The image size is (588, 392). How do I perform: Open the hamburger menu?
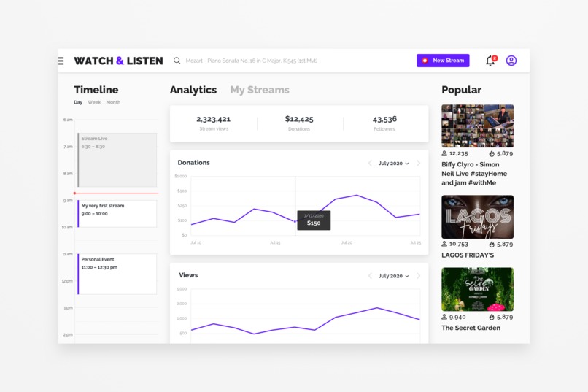pos(61,61)
